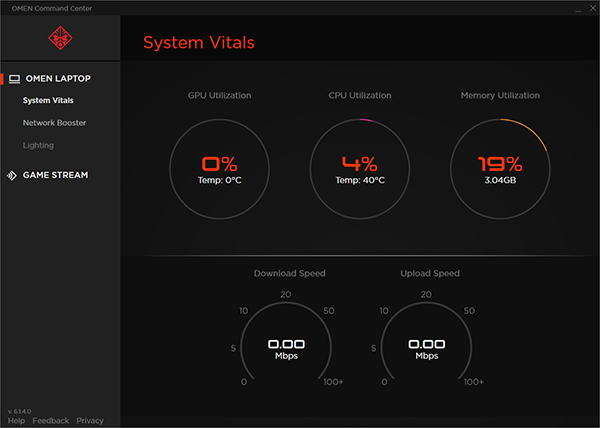Click the Game Stream broadcast icon

pyautogui.click(x=12, y=175)
